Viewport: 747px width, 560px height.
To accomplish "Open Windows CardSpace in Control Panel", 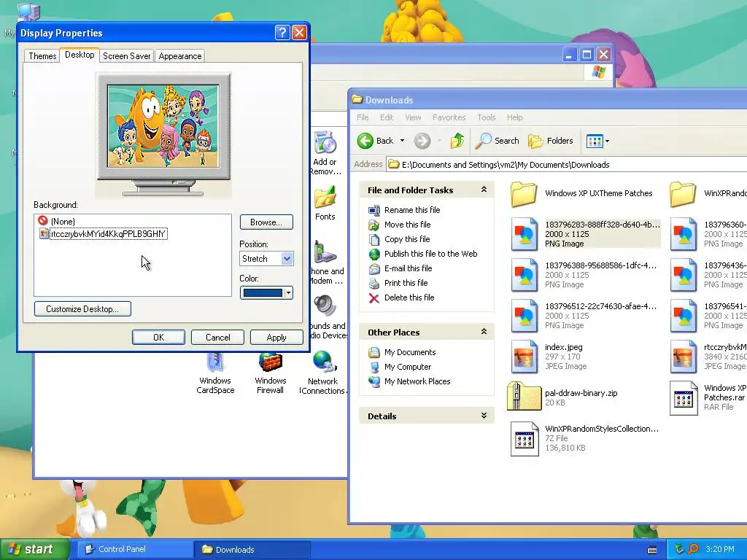I will 215,374.
